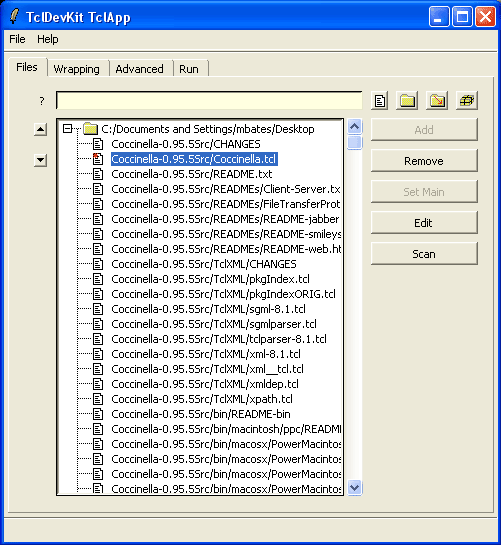Click the folder with red arrow button
501x545 pixels.
point(437,101)
